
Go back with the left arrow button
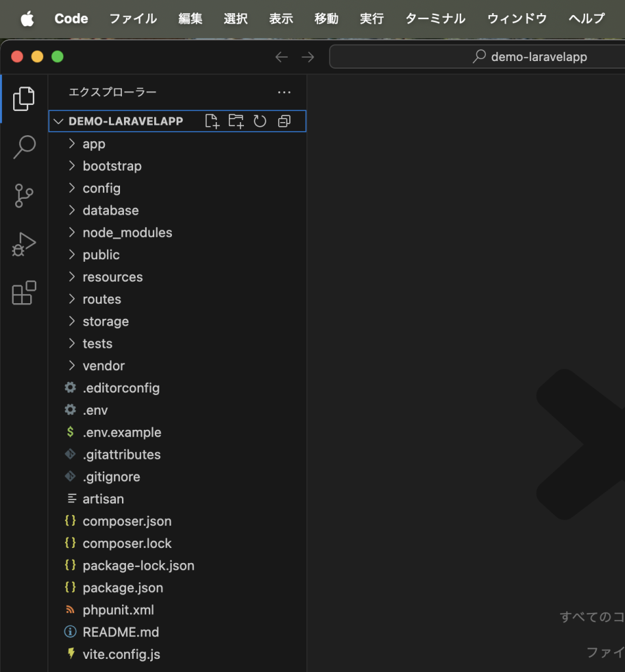281,57
